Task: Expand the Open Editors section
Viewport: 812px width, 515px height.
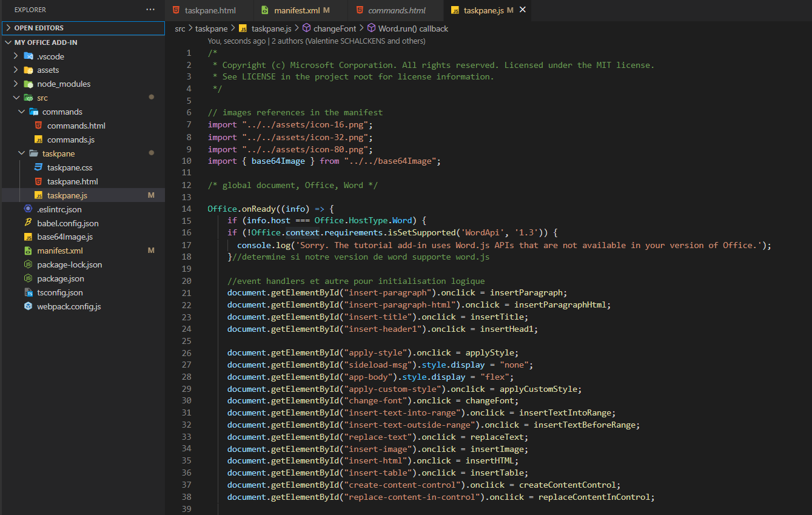Action: tap(83, 28)
